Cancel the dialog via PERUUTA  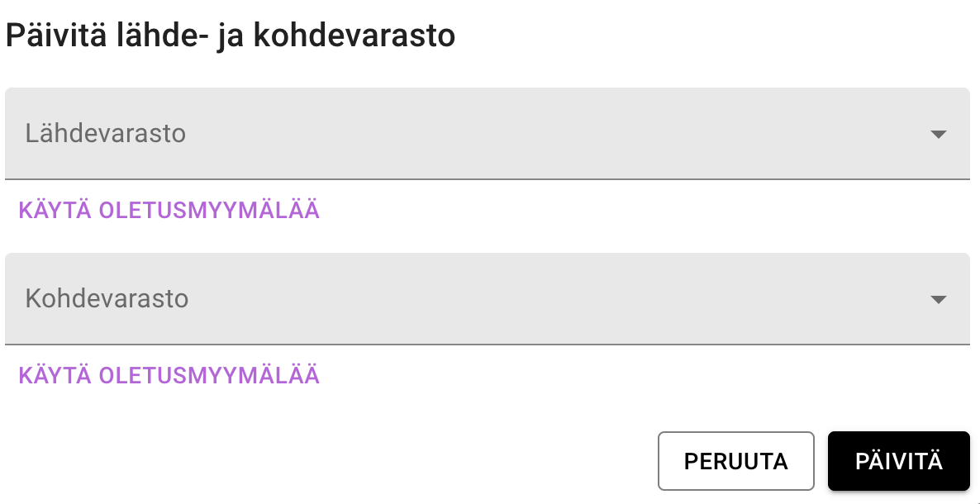[x=735, y=461]
